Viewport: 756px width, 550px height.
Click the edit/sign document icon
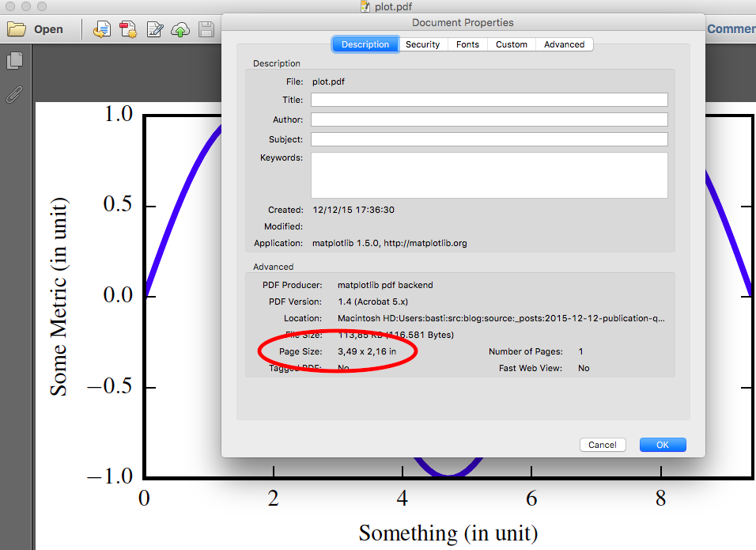(x=155, y=30)
